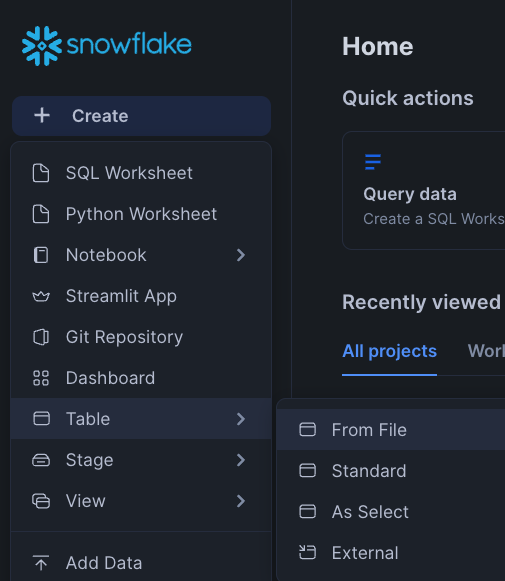Click the Table submenu chevron
505x581 pixels.
pos(241,419)
